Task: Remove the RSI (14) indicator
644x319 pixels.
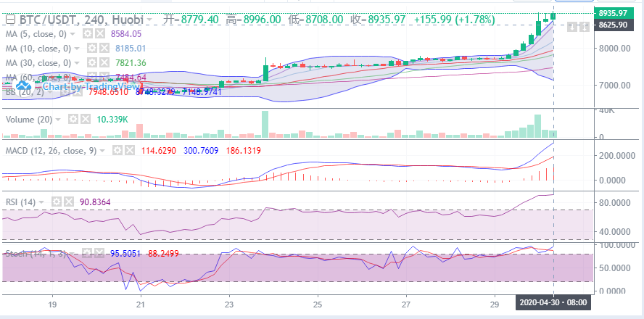Action: click(69, 202)
